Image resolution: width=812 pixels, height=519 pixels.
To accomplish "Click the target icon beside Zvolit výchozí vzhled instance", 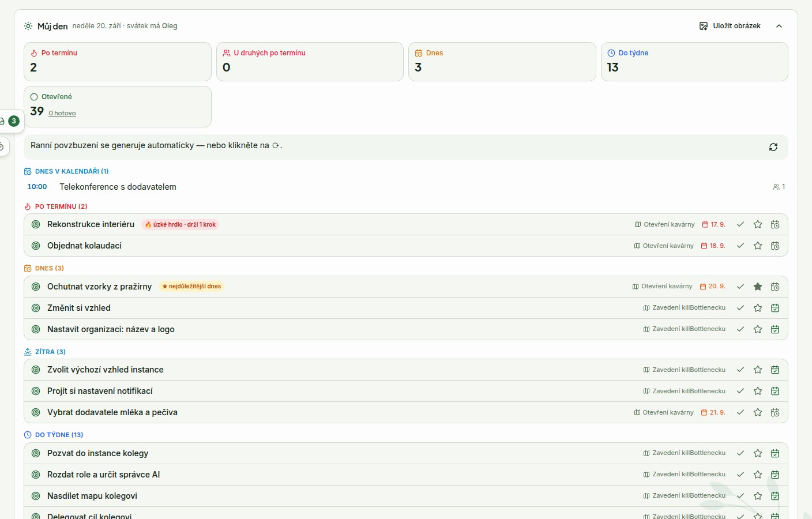I will 36,370.
